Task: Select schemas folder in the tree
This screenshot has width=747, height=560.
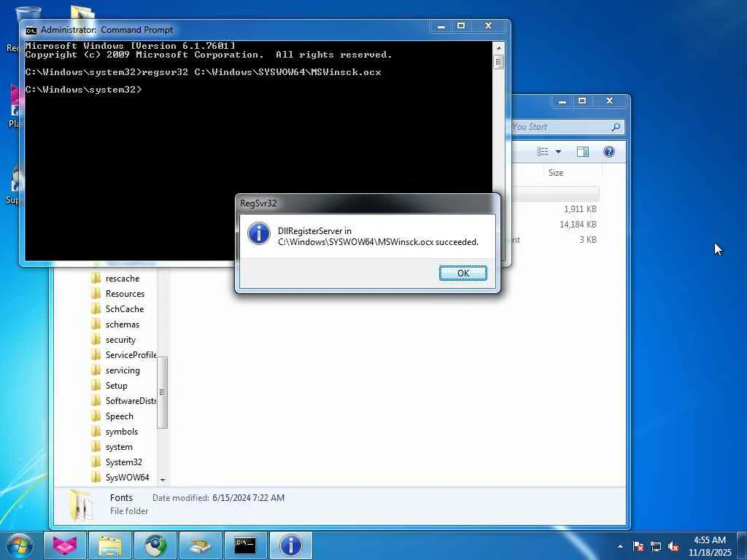Action: coord(123,324)
